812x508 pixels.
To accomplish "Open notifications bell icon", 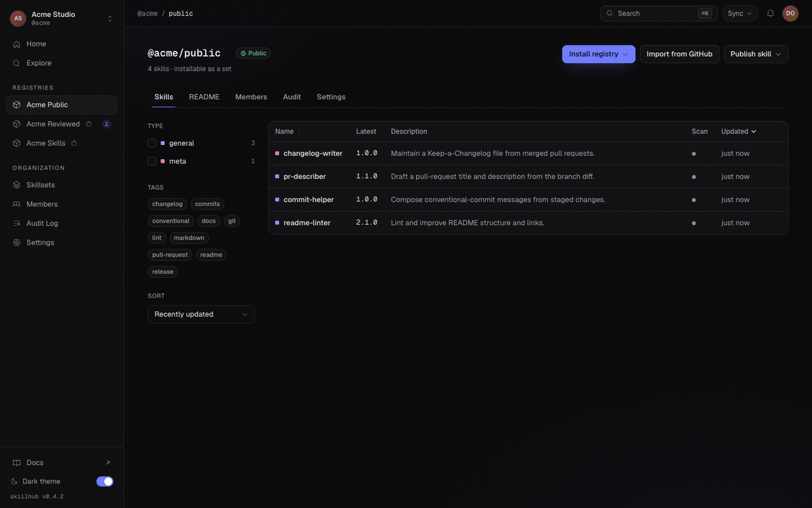I will [770, 14].
